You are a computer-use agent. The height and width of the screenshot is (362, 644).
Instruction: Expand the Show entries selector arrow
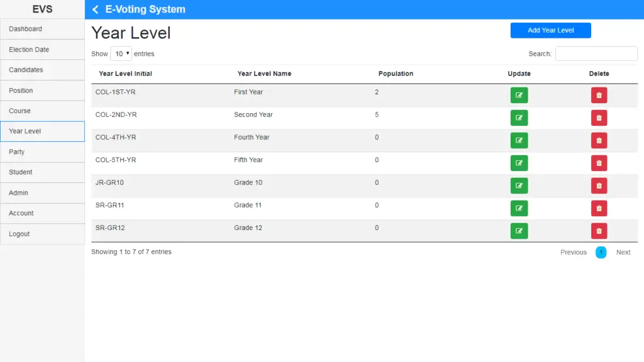(x=126, y=53)
